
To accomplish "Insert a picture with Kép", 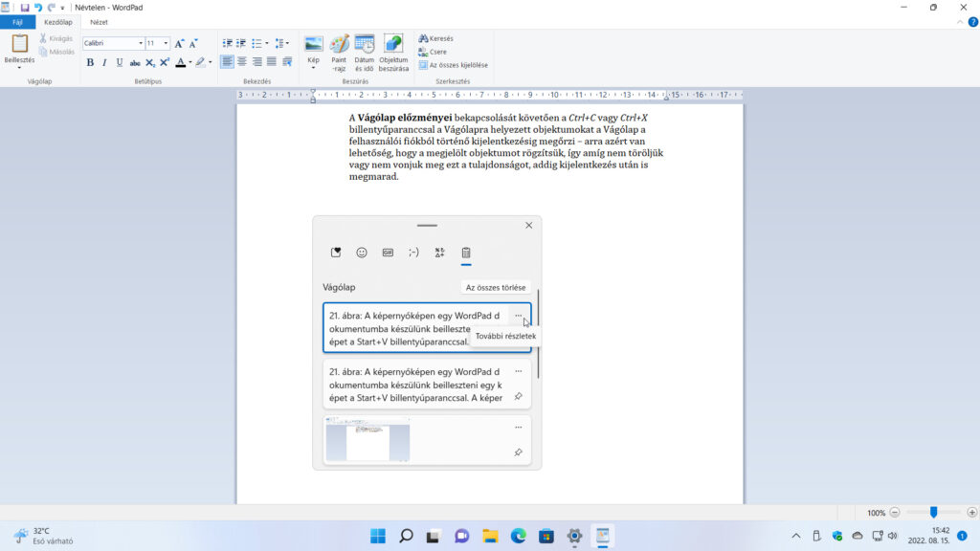I will [314, 44].
